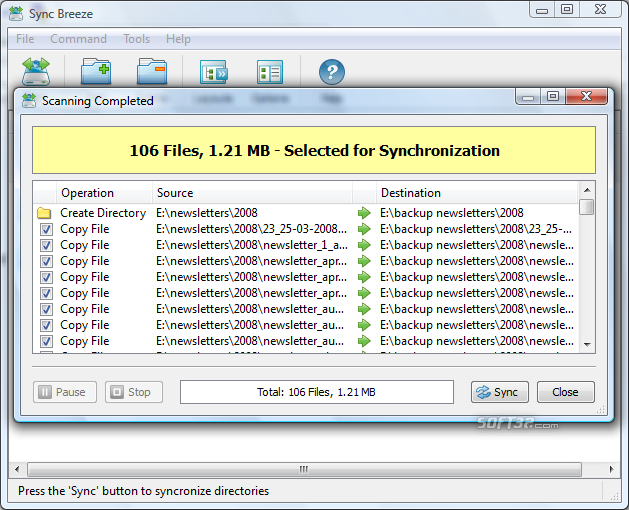
Task: Sort by the Destination column header
Action: click(x=477, y=193)
